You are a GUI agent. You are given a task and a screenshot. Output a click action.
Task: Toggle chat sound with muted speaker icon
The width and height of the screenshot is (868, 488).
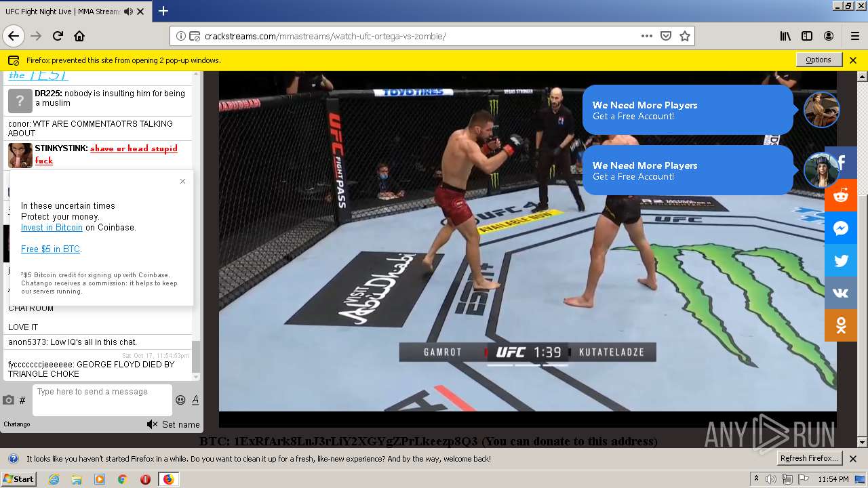[152, 424]
